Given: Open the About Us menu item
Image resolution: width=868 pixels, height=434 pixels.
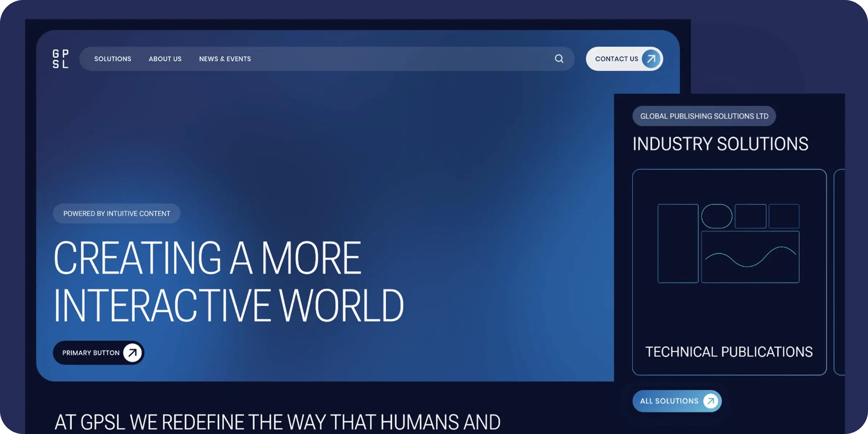Looking at the screenshot, I should (165, 59).
